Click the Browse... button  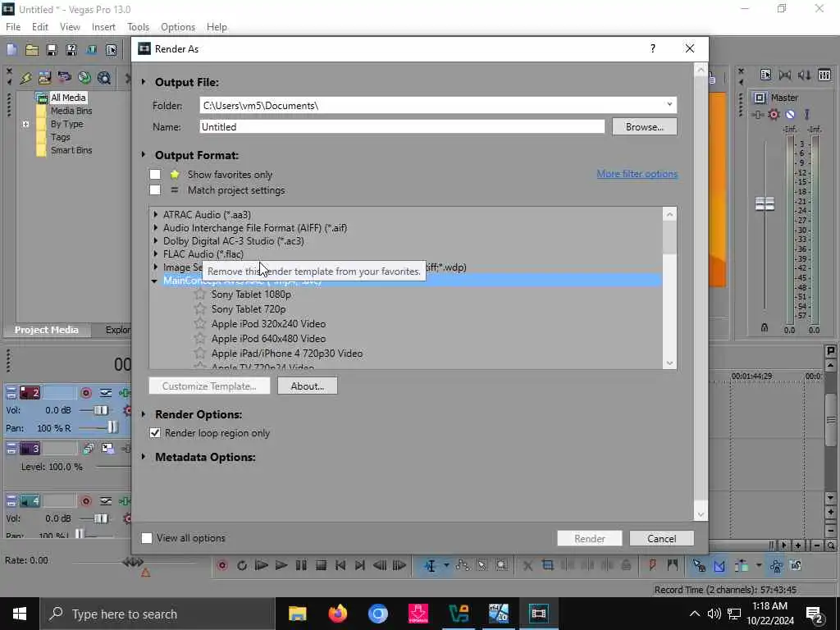click(x=645, y=127)
